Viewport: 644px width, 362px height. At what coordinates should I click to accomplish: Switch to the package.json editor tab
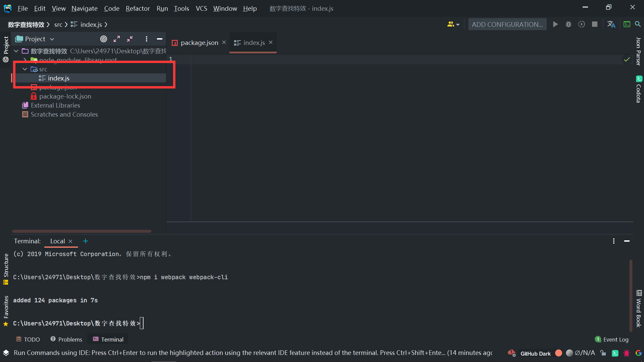(x=199, y=43)
